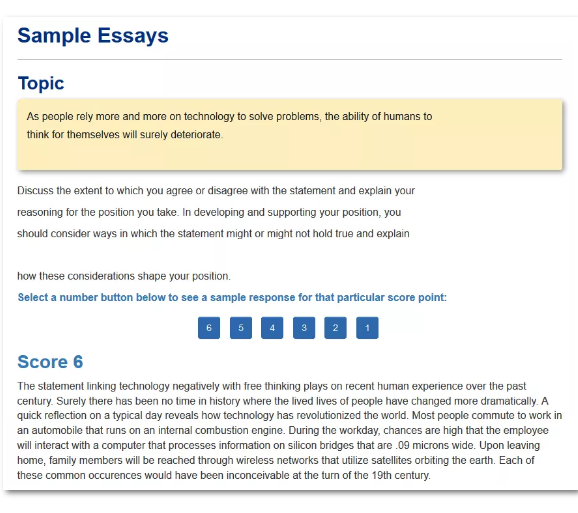The width and height of the screenshot is (578, 513).
Task: Click the 'Discuss the extent' instructions line
Action: coord(216,191)
